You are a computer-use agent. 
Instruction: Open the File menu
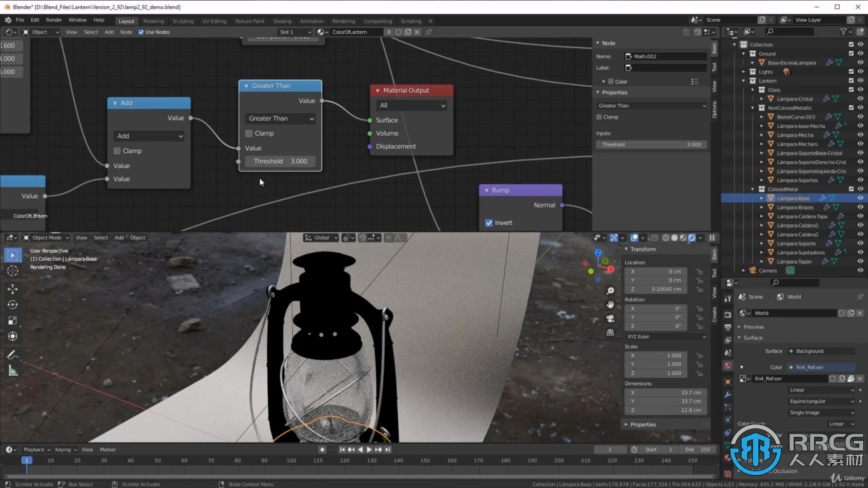point(20,20)
